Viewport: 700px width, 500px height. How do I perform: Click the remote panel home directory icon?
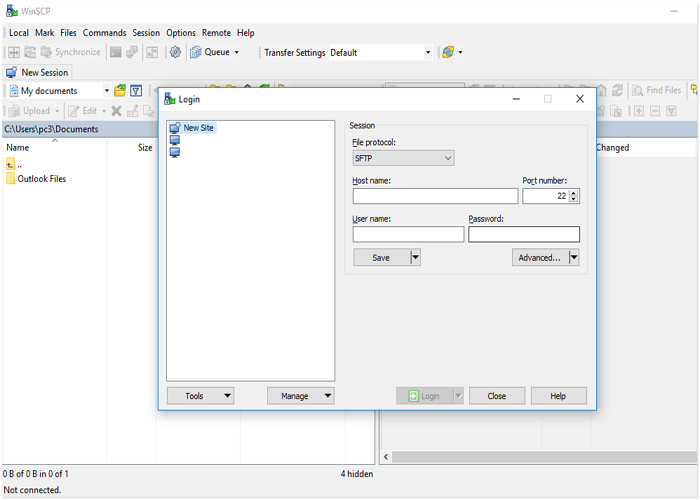[x=602, y=90]
